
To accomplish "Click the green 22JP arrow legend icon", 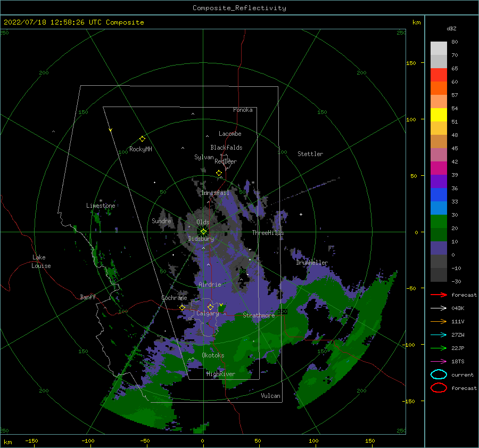I will 439,348.
